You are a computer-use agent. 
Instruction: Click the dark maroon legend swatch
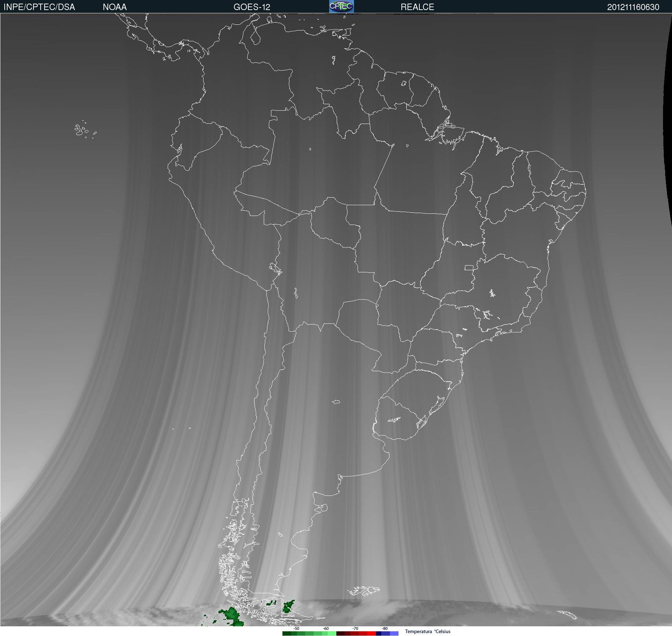[341, 633]
